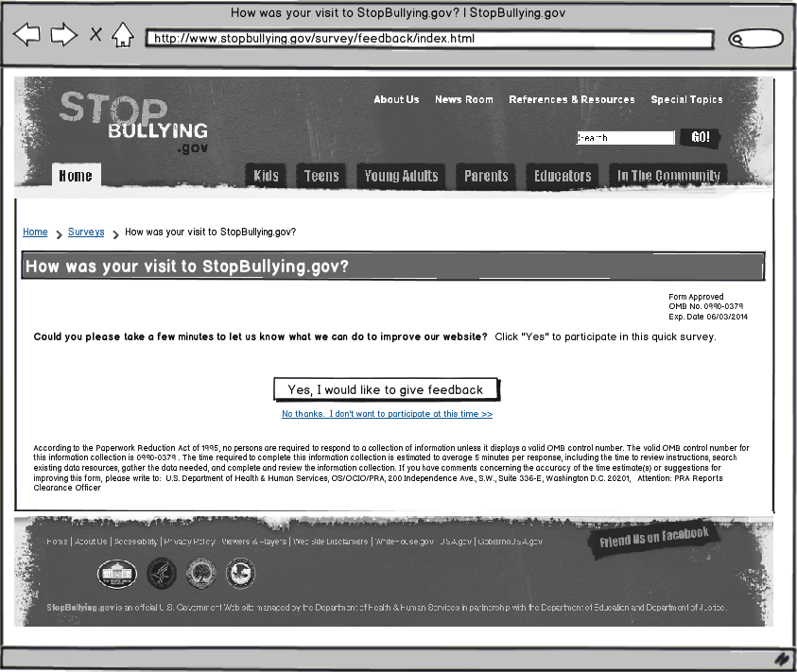Screen dimensions: 797x672
Task: Focus the browser address bar
Action: click(429, 39)
